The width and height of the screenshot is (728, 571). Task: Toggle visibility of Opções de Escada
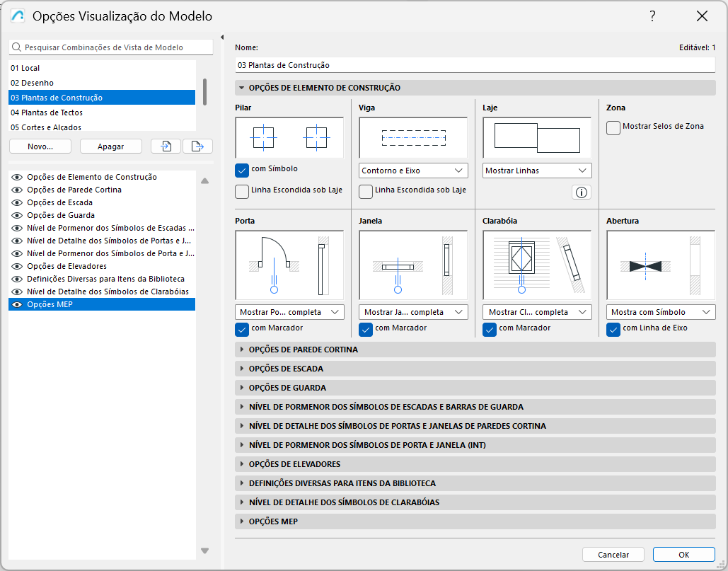click(17, 202)
